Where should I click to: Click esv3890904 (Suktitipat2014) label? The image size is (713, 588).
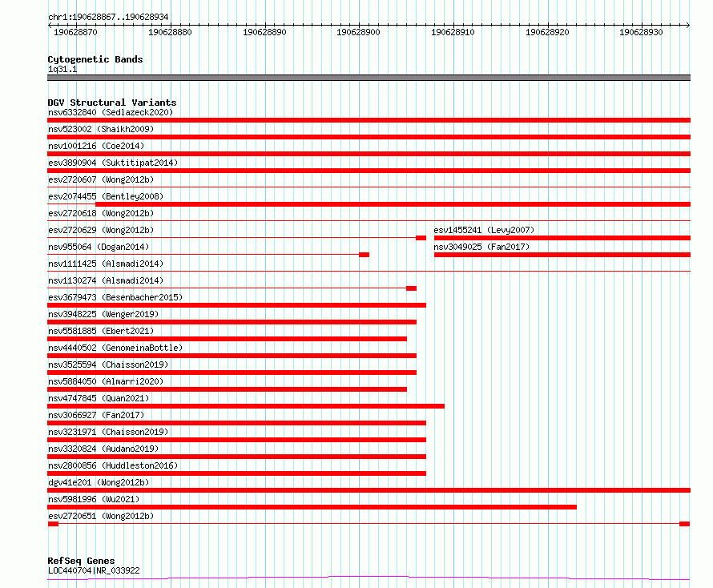click(x=113, y=163)
